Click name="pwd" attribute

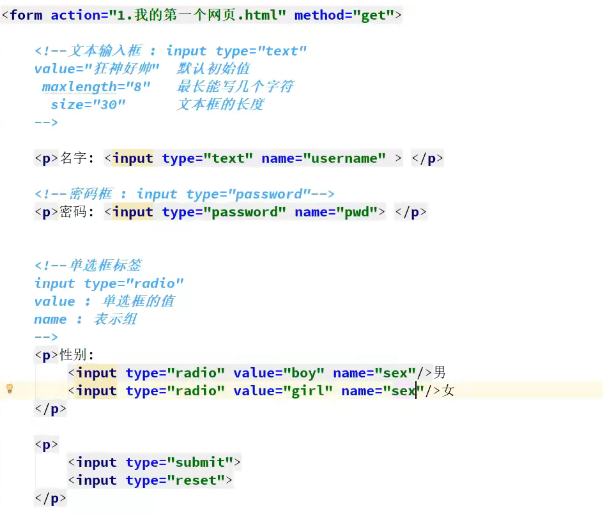[x=336, y=212]
